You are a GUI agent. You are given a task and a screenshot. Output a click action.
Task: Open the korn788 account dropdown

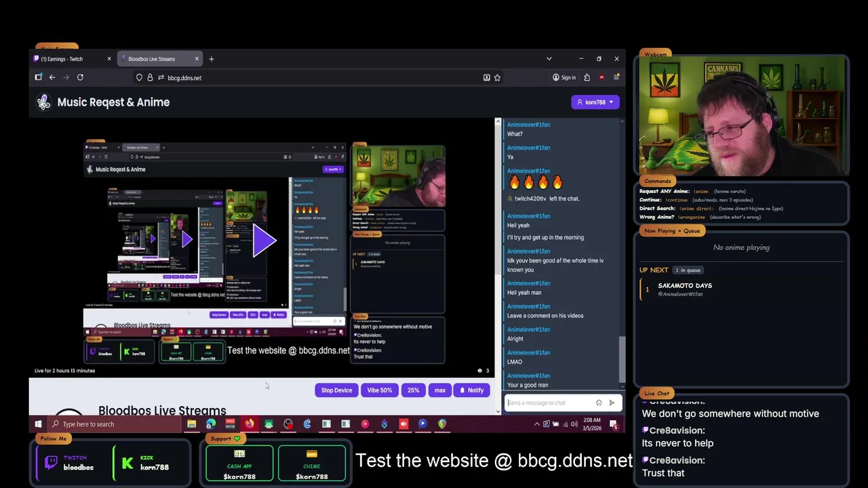595,102
